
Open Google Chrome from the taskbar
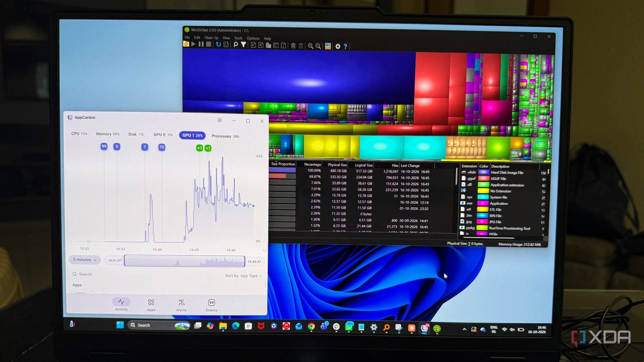pyautogui.click(x=311, y=327)
